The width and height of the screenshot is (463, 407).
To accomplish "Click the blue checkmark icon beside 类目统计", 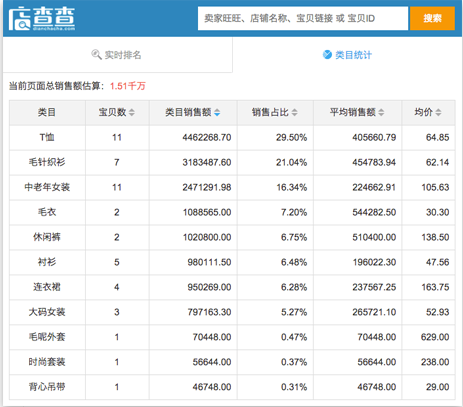I will tap(327, 54).
